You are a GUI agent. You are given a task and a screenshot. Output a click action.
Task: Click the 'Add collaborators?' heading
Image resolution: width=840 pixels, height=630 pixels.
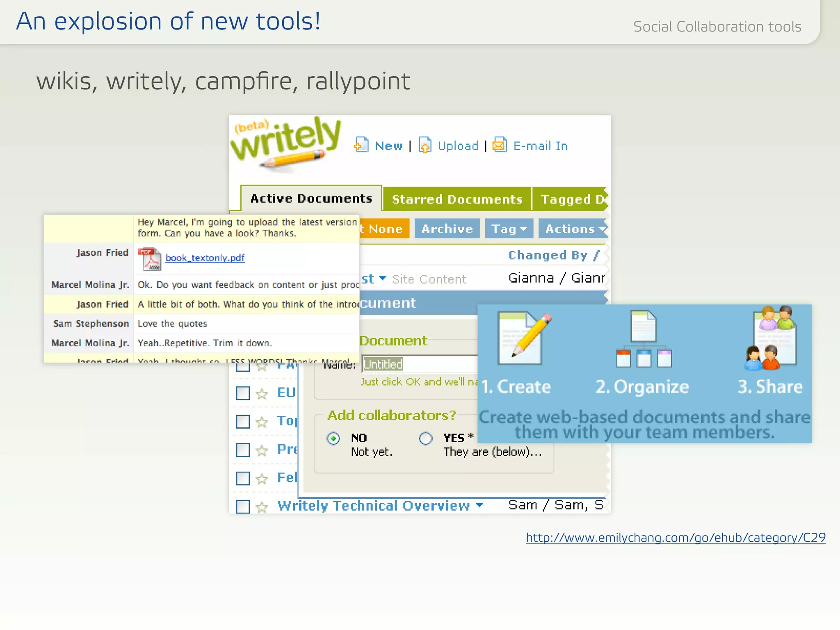pyautogui.click(x=391, y=415)
